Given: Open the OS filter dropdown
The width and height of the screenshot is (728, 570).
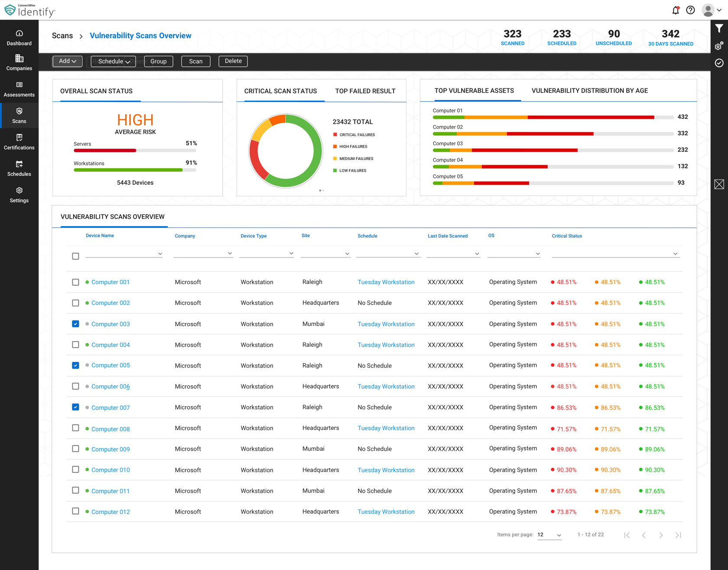Looking at the screenshot, I should [514, 254].
